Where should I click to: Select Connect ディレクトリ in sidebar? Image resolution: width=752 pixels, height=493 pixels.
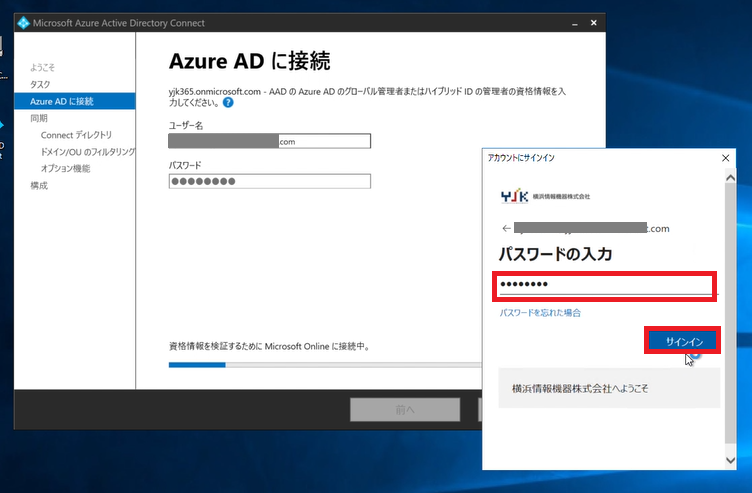coord(76,135)
